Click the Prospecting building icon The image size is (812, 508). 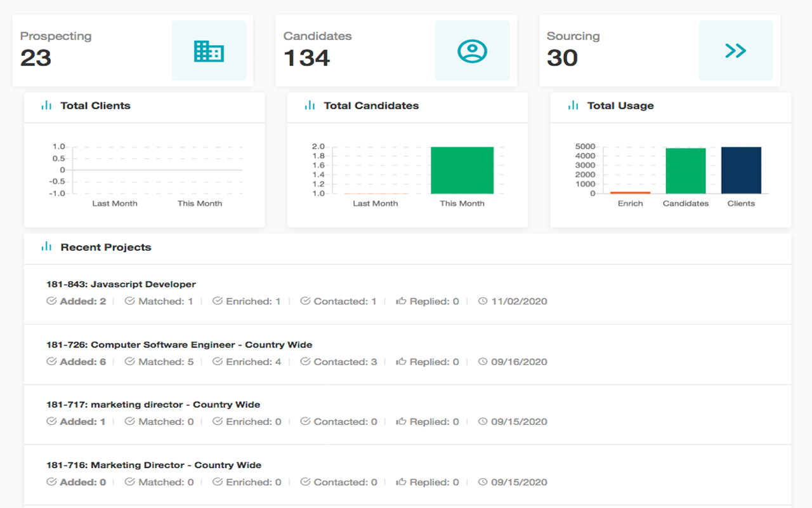(209, 51)
